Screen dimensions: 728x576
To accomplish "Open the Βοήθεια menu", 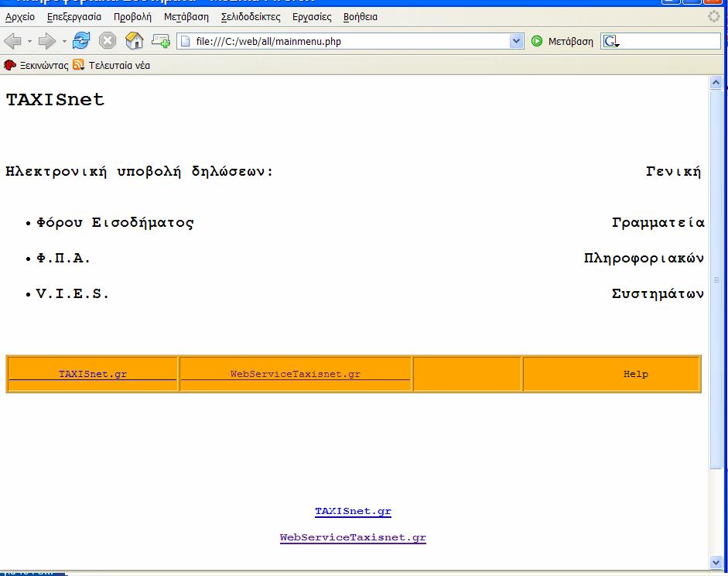I will 361,17.
